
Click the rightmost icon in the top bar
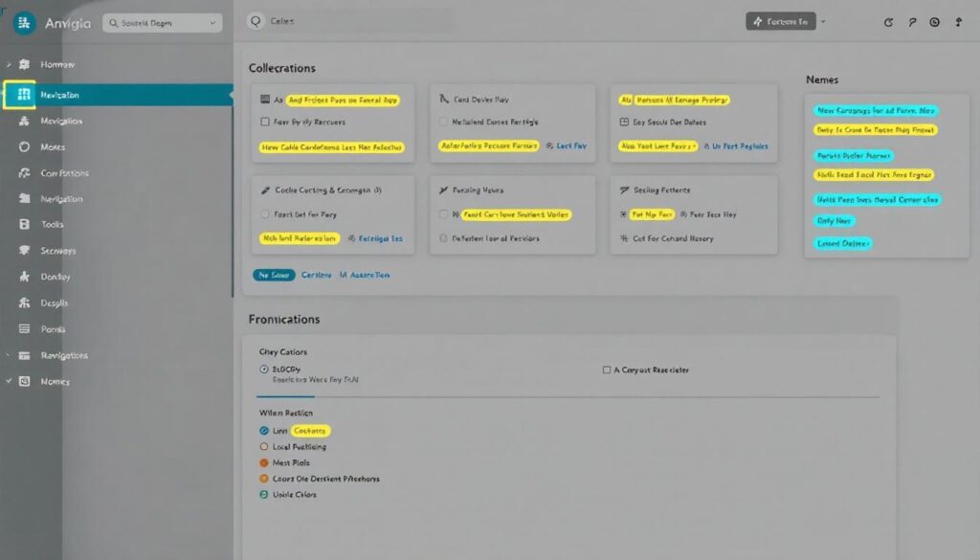[x=959, y=22]
